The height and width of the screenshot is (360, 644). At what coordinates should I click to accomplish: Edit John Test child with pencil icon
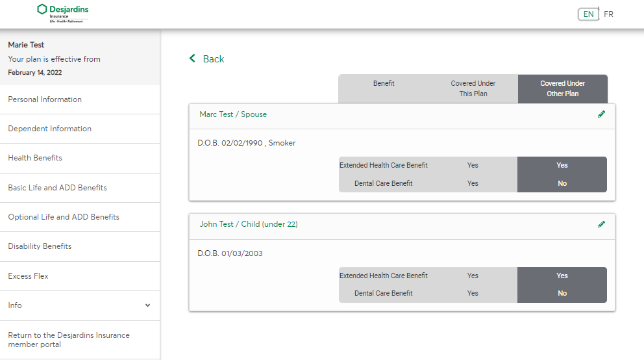(601, 224)
